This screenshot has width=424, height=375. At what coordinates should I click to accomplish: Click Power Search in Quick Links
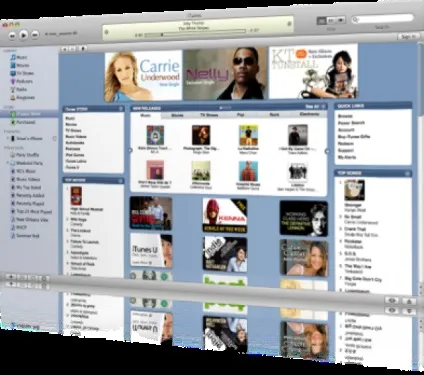[351, 123]
